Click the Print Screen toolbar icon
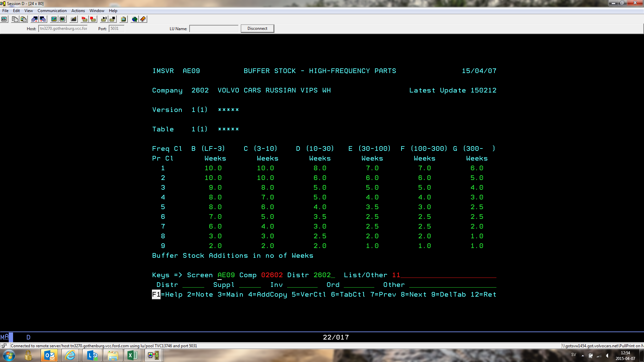The image size is (644, 362). point(4,19)
